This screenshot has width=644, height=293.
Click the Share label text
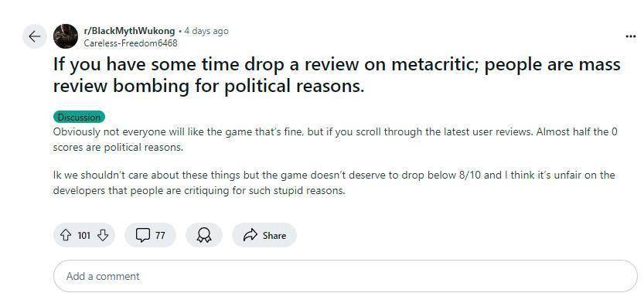274,236
